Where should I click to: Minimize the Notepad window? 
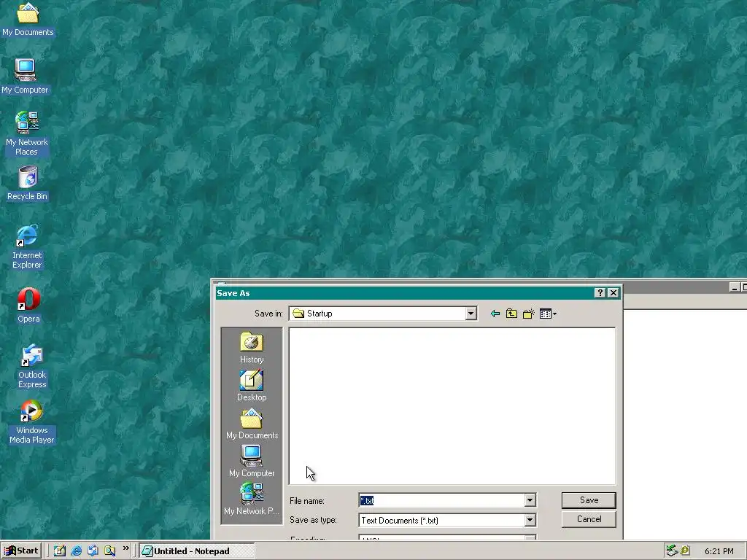tap(734, 287)
